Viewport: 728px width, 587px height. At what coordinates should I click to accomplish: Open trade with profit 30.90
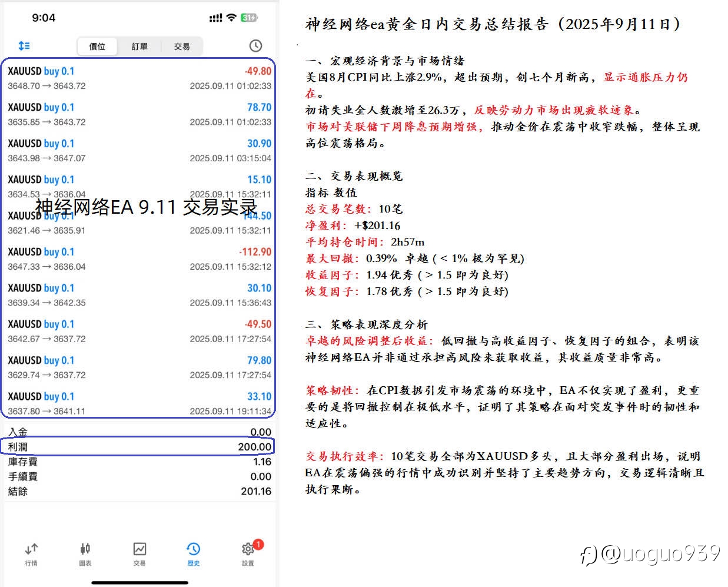point(139,150)
